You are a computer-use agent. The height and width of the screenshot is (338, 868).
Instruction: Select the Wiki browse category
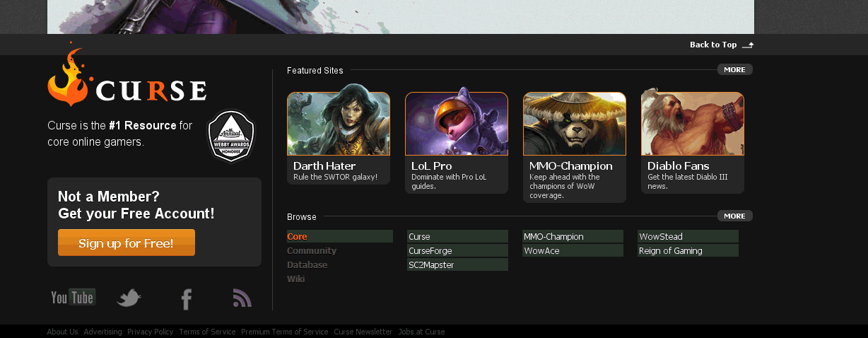point(296,279)
